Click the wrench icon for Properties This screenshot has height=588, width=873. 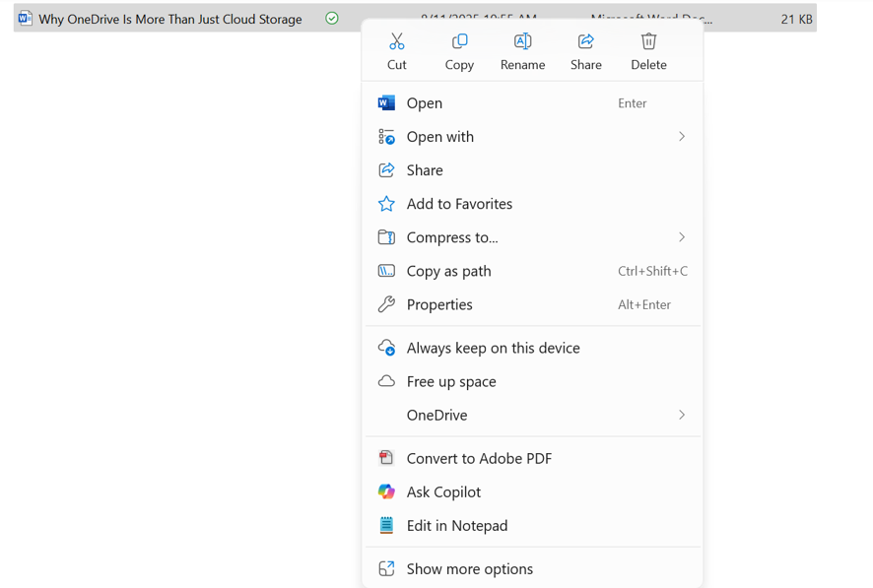tap(386, 304)
